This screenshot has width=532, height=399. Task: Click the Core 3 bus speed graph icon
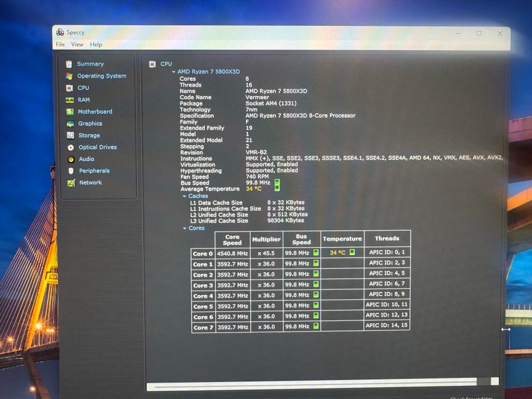[x=316, y=284]
